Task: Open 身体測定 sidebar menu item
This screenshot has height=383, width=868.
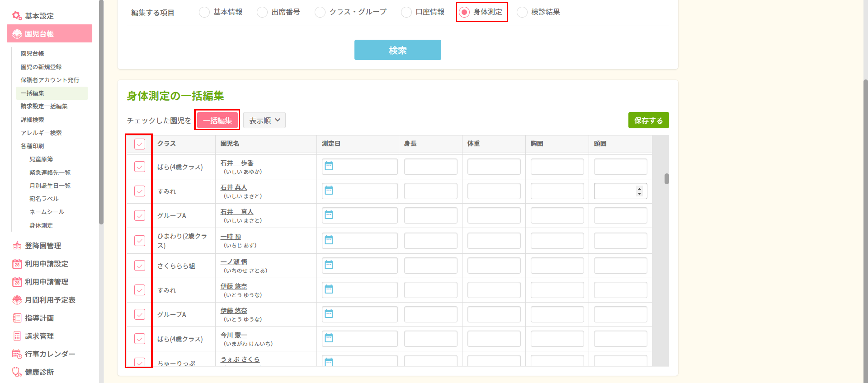Action: click(x=41, y=225)
